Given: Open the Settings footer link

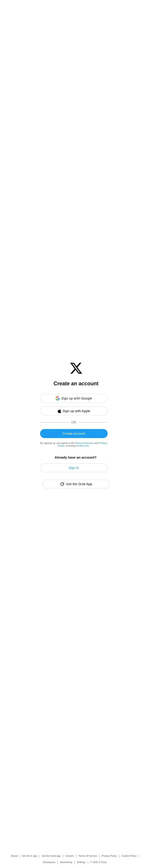Looking at the screenshot, I should tap(81, 862).
